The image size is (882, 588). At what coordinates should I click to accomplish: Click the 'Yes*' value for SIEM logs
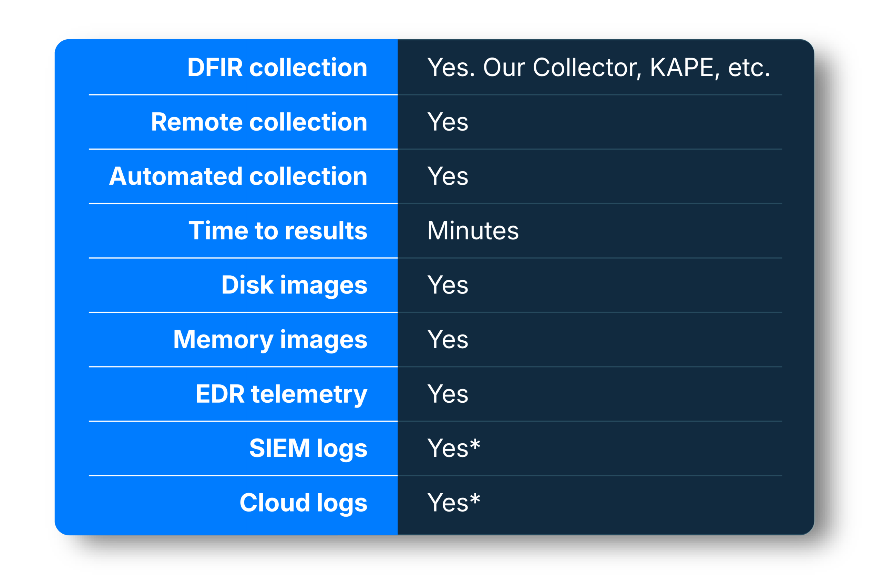(454, 448)
